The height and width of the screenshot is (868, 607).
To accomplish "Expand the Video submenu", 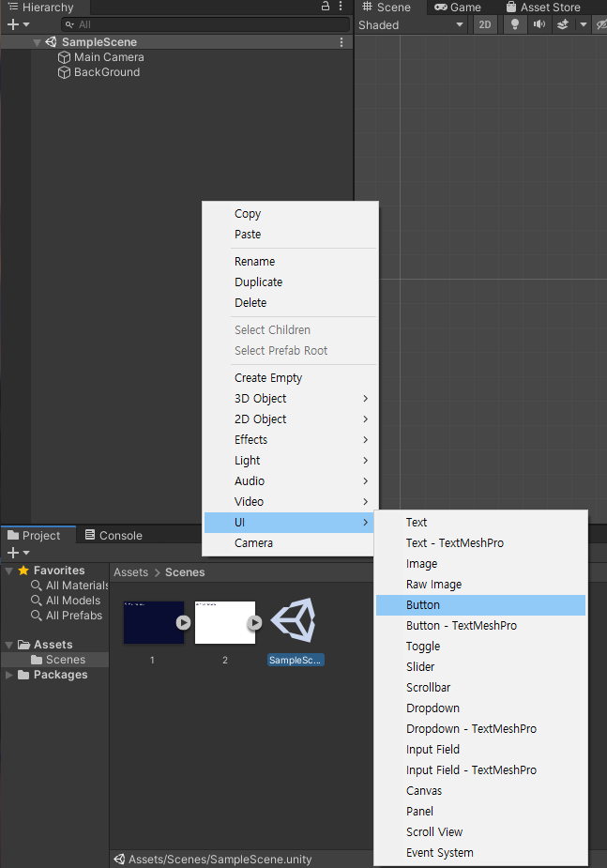I will tap(291, 501).
